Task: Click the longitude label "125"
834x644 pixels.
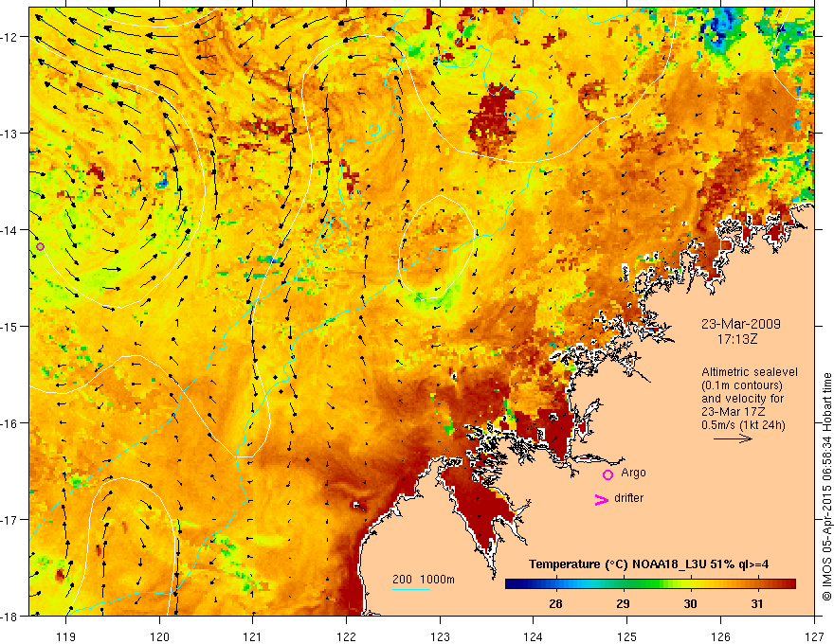Action: 627,636
